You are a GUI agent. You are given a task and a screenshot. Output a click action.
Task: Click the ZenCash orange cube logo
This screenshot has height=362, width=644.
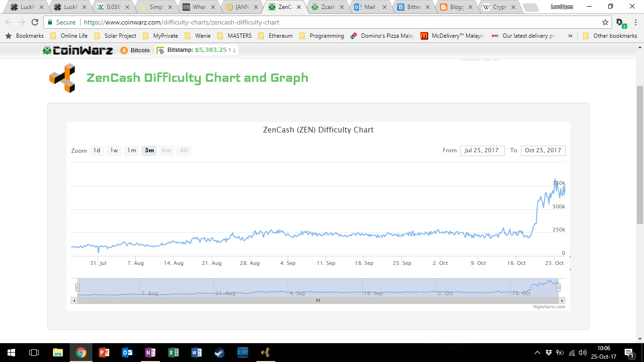62,78
